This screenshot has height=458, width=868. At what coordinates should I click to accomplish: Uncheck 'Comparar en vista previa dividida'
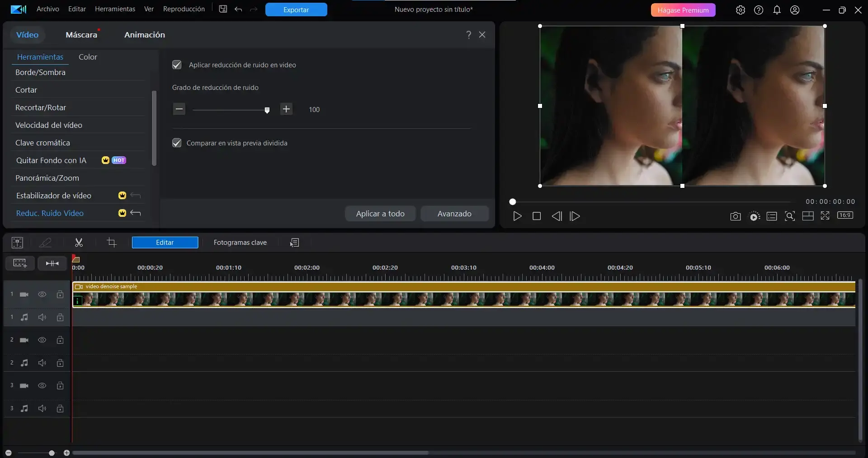(x=176, y=143)
